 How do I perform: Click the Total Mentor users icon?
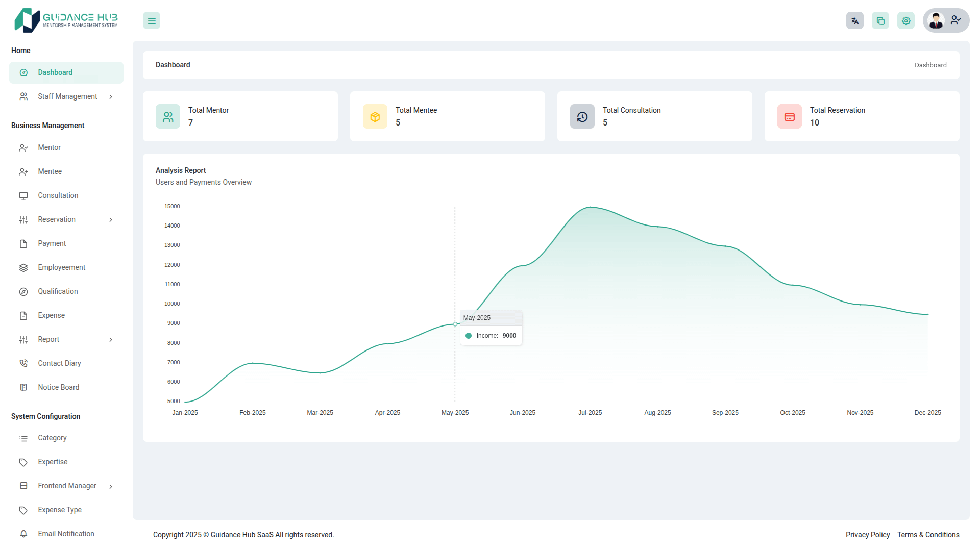(x=168, y=117)
